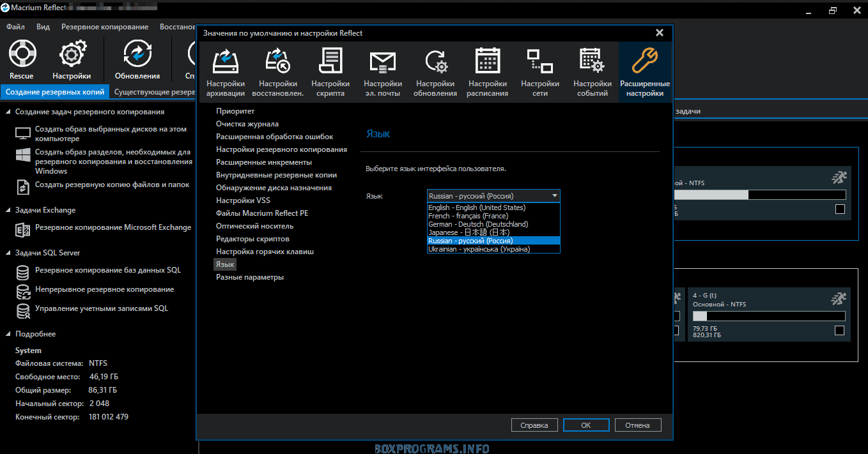Collapse the Задачи SQL Server section
Image resolution: width=868 pixels, height=454 pixels.
[8, 253]
